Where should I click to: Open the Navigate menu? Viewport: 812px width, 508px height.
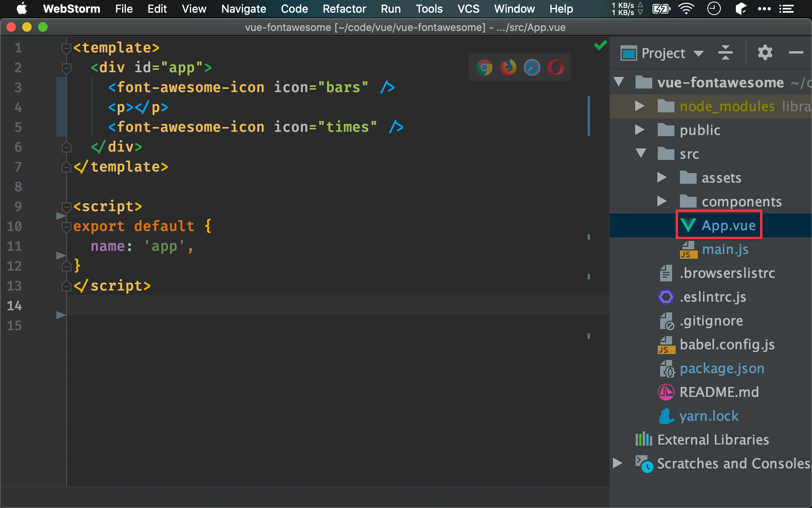click(x=243, y=9)
